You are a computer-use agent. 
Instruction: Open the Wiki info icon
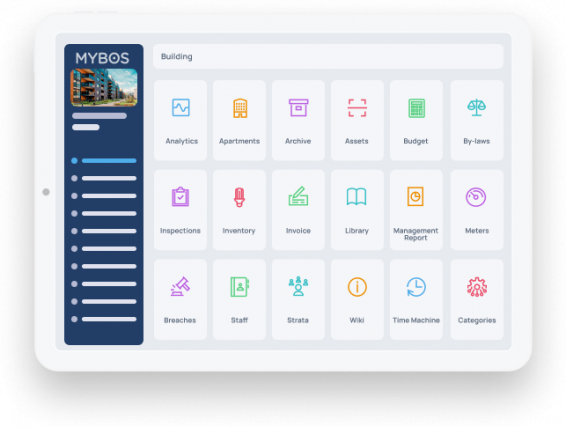click(x=357, y=287)
